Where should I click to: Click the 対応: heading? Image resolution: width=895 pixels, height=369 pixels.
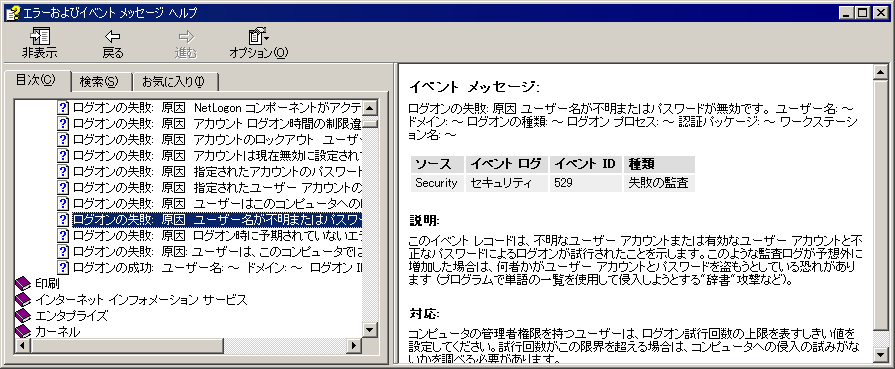[x=425, y=314]
